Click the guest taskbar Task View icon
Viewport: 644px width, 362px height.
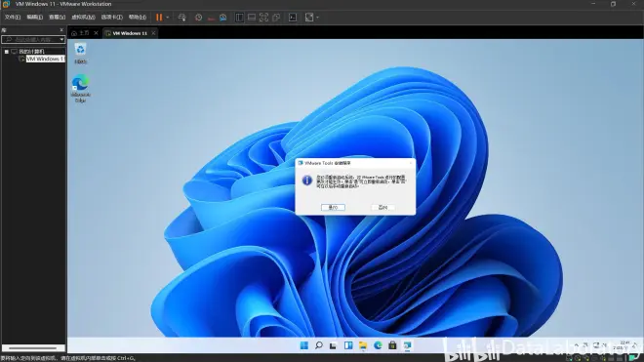333,345
